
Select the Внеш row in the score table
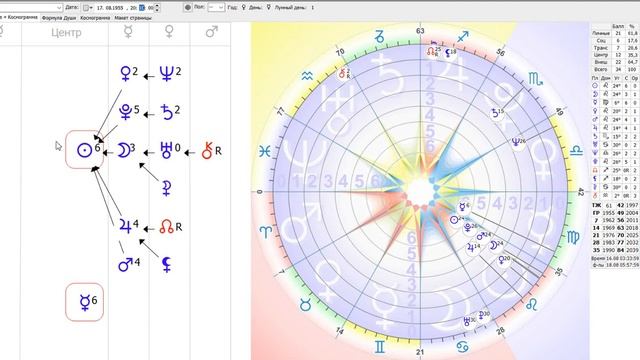[615, 62]
